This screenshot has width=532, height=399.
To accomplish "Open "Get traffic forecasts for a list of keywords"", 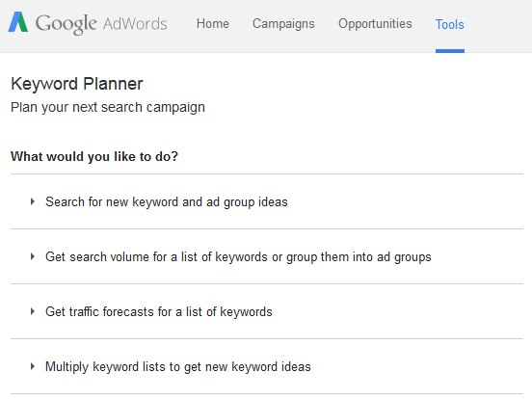I will point(159,312).
